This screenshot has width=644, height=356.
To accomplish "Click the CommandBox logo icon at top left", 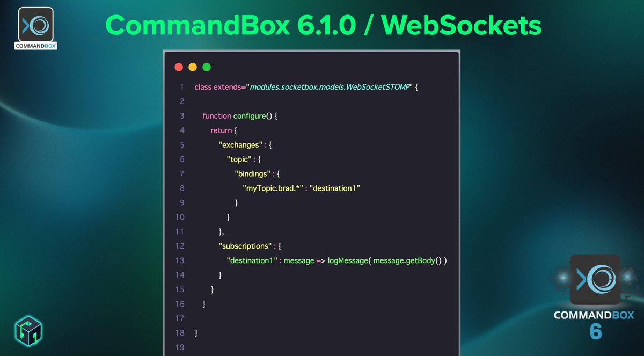I will 35,28.
